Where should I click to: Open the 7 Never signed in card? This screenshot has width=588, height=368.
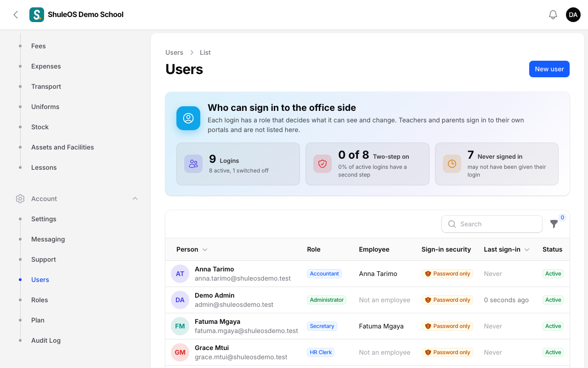point(497,164)
